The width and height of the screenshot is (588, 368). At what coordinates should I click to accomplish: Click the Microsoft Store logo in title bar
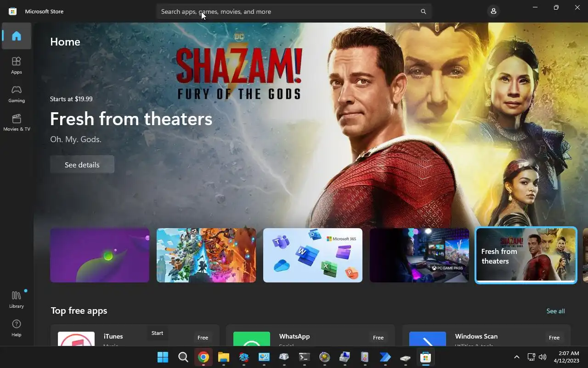point(13,11)
